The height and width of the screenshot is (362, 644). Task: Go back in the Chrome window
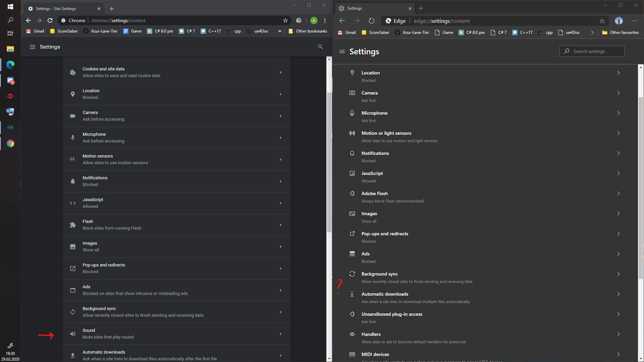[29, 20]
